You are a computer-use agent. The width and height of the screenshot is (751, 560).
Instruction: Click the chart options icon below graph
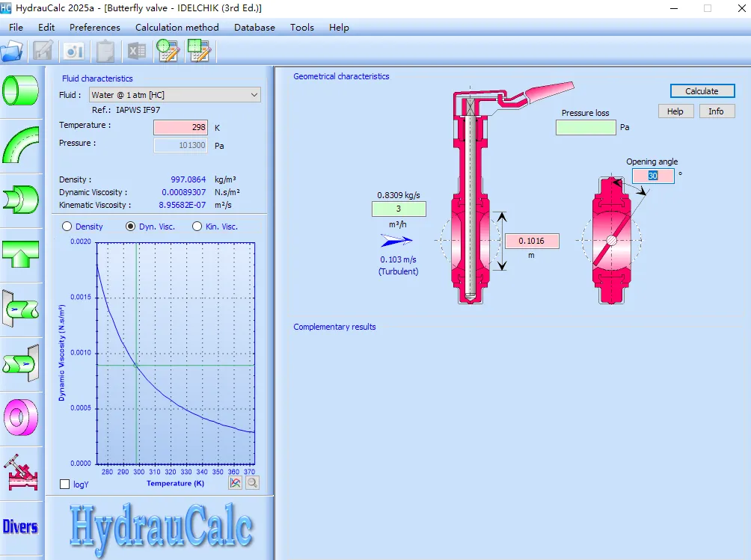(x=235, y=483)
